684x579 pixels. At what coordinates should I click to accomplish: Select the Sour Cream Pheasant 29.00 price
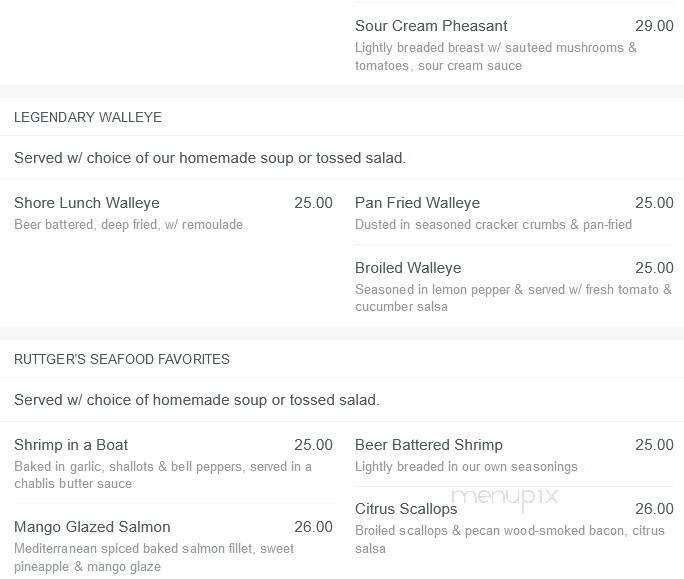[x=654, y=26]
